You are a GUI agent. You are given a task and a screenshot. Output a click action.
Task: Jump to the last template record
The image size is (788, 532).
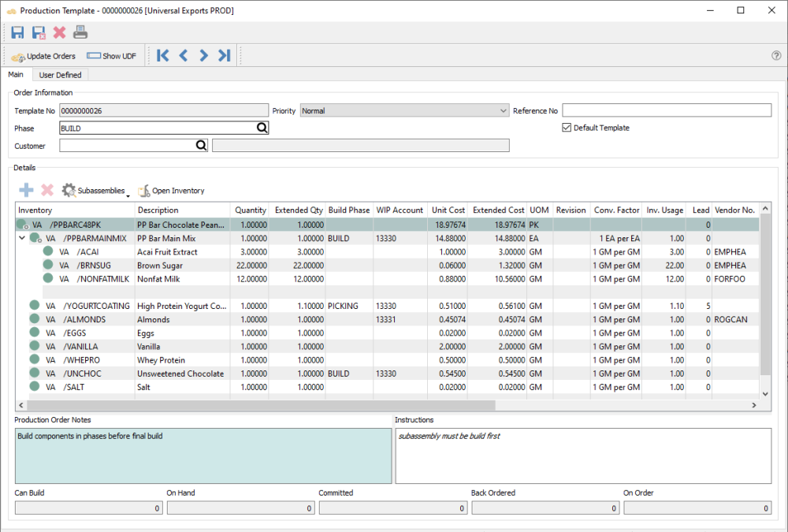pyautogui.click(x=225, y=55)
